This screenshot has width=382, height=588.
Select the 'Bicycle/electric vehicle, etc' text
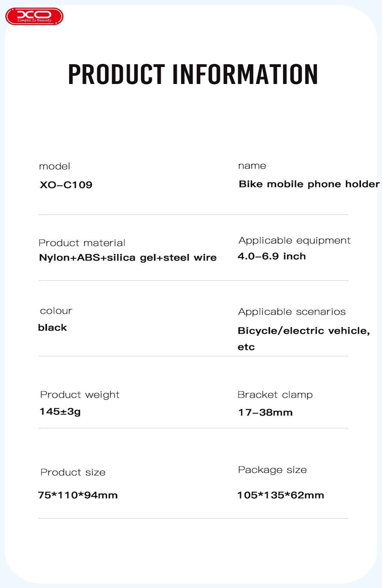coord(303,331)
